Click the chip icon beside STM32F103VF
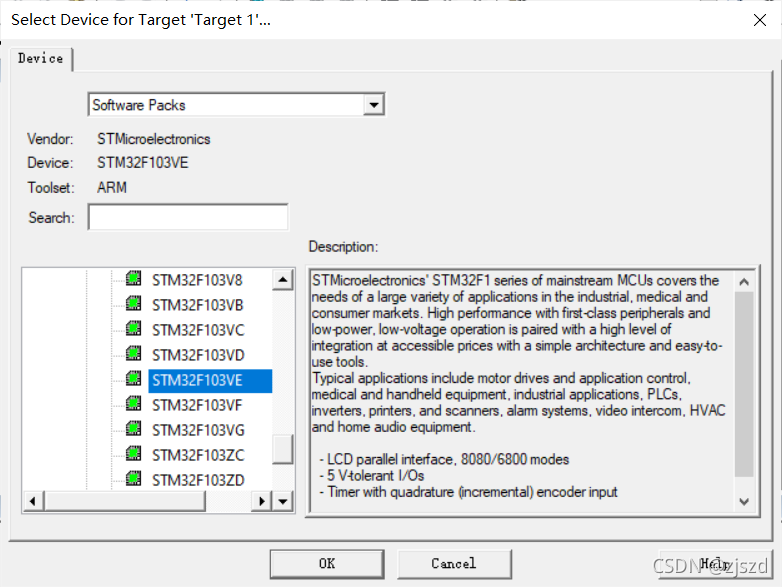The image size is (782, 587). point(133,403)
